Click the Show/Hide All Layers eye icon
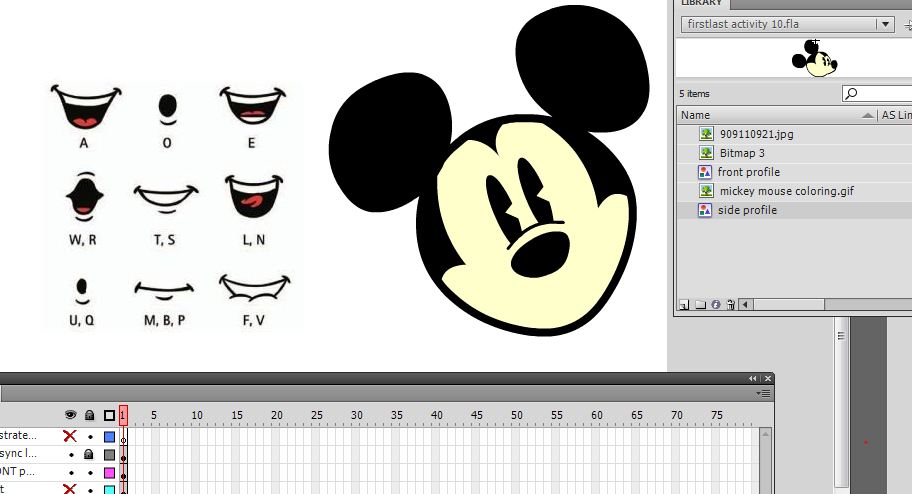Viewport: 912px width, 494px height. [71, 415]
